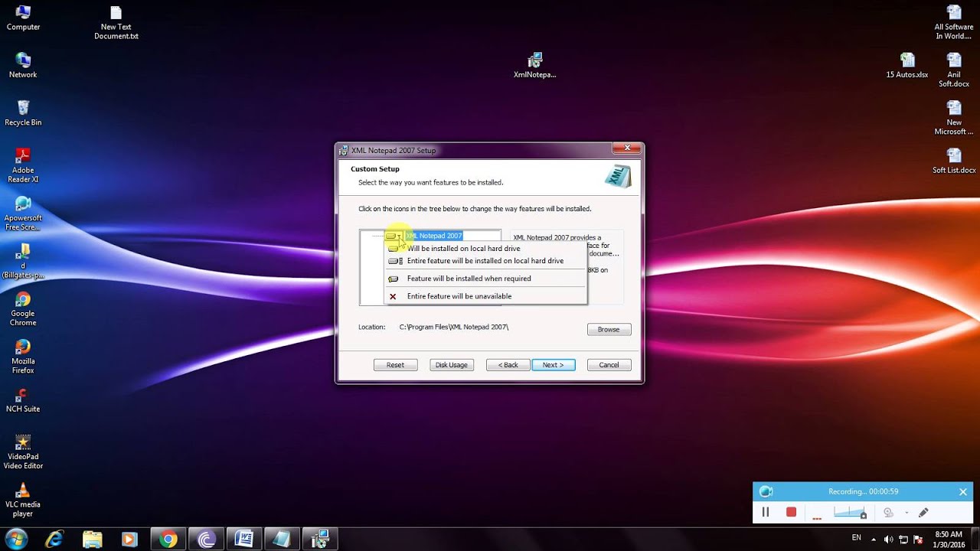Choose 'Entire feature will be installed on local hard drive'
The image size is (980, 551).
click(485, 261)
